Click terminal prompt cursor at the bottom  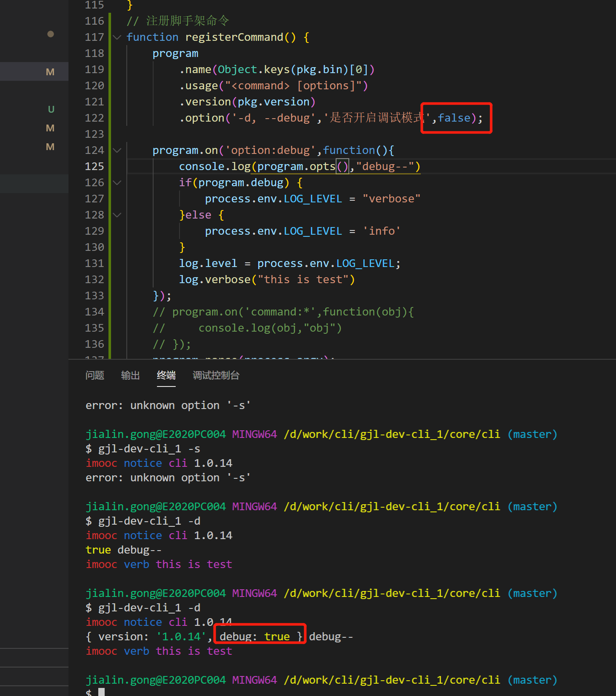point(101,692)
